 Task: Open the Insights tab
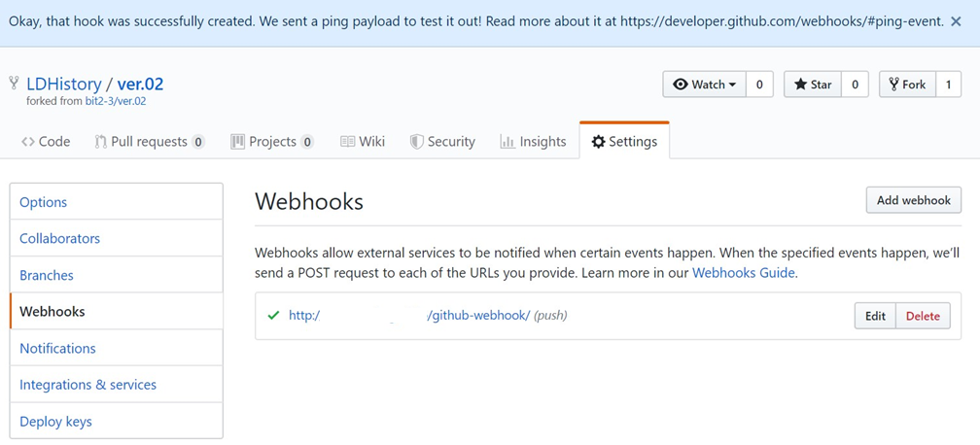click(533, 142)
